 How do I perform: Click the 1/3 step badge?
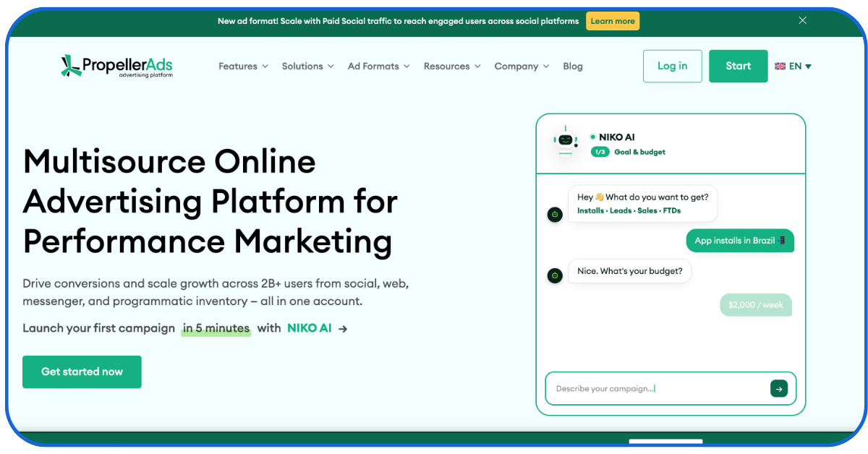click(600, 152)
